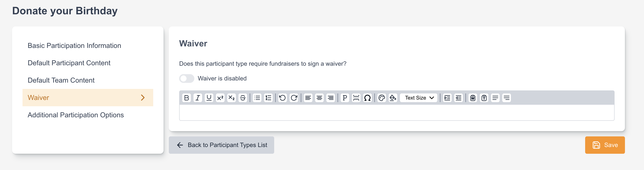The height and width of the screenshot is (170, 644).
Task: Toggle bold formatting in the editor
Action: [186, 98]
